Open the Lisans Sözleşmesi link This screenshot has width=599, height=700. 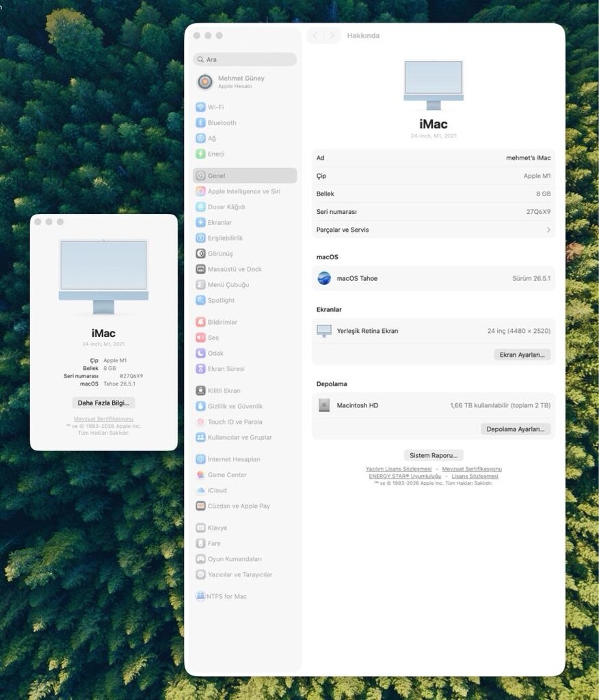pyautogui.click(x=475, y=476)
